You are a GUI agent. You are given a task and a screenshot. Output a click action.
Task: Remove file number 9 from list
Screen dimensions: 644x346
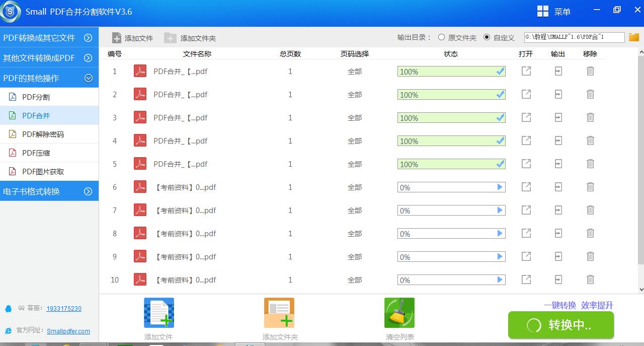pyautogui.click(x=590, y=256)
